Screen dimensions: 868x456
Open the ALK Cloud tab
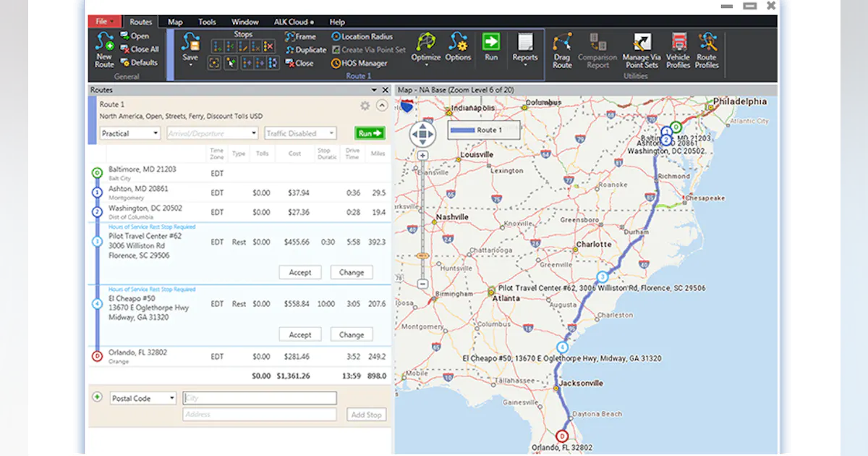(293, 22)
